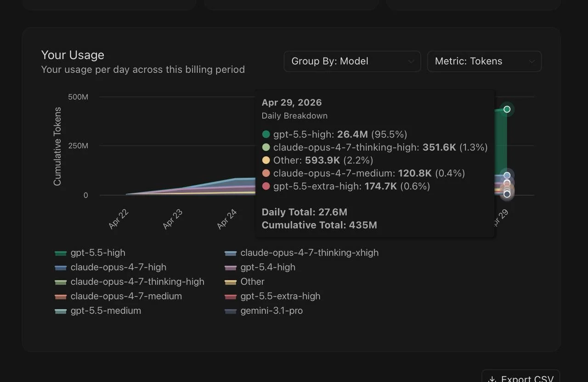Click the "0" y-axis label
588x382 pixels.
(x=85, y=195)
